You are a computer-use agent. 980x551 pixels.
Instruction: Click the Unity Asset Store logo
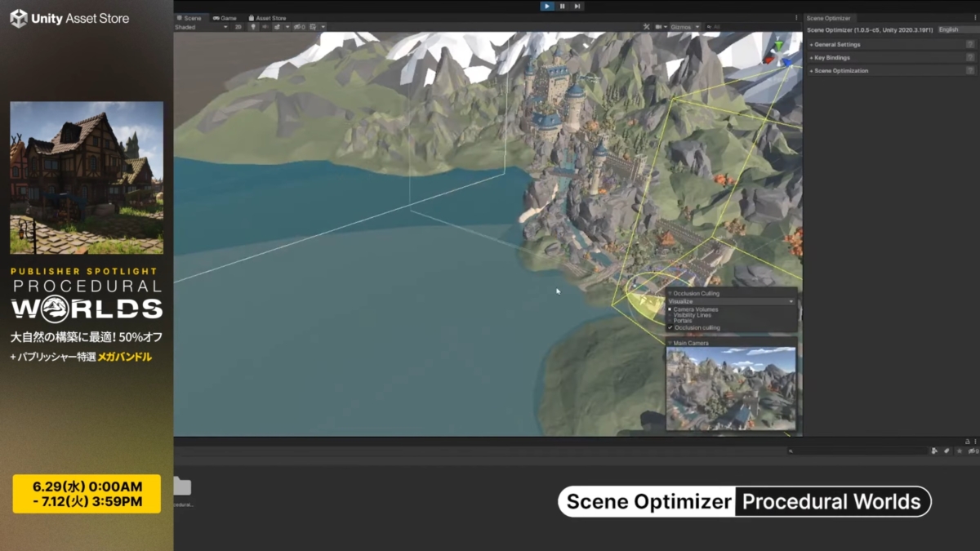(x=69, y=18)
